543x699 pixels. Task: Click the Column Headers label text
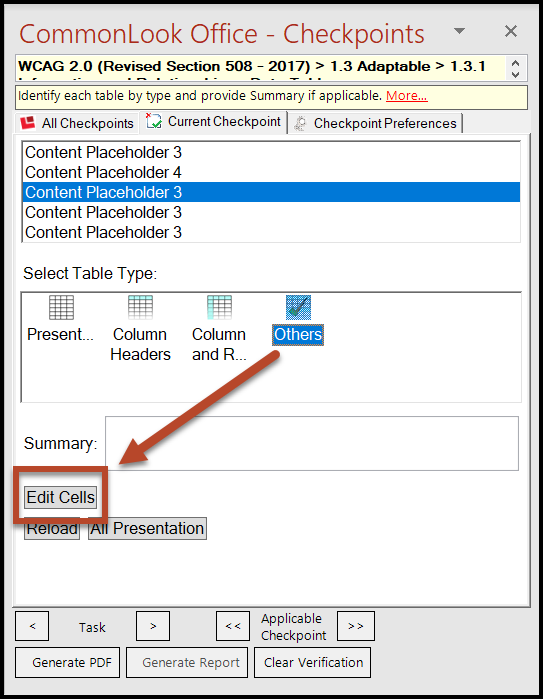click(x=140, y=344)
